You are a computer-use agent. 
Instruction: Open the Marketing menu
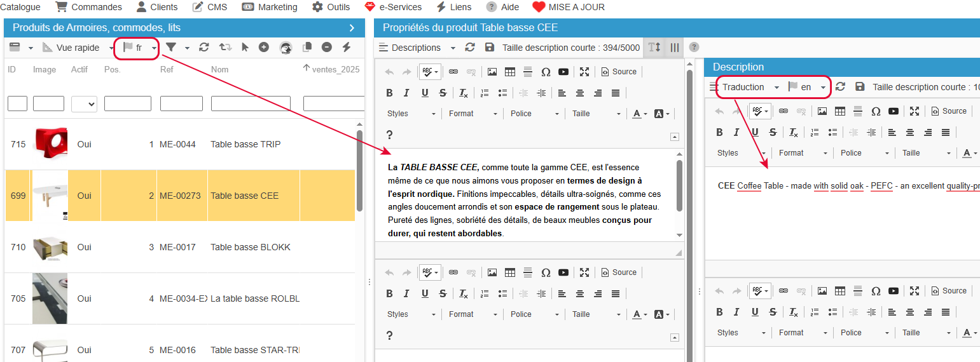click(270, 7)
